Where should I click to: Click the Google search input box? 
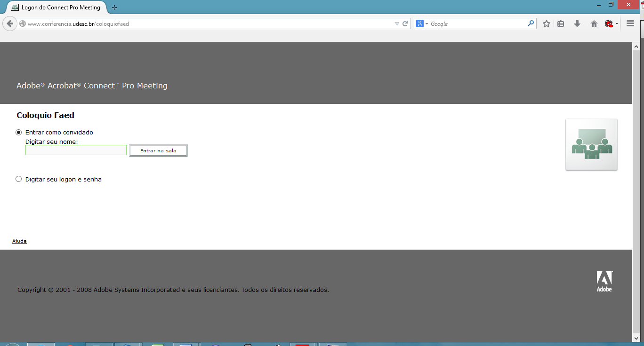coord(478,24)
